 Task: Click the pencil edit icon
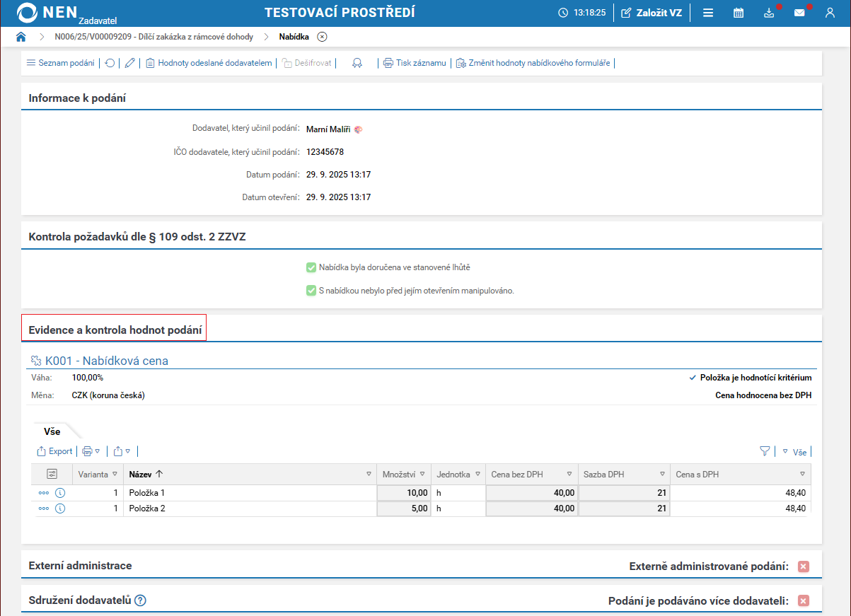[129, 63]
